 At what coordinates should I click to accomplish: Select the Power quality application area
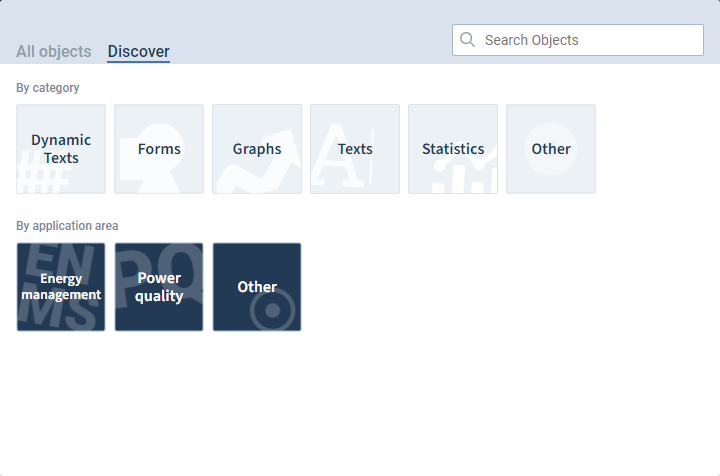159,287
